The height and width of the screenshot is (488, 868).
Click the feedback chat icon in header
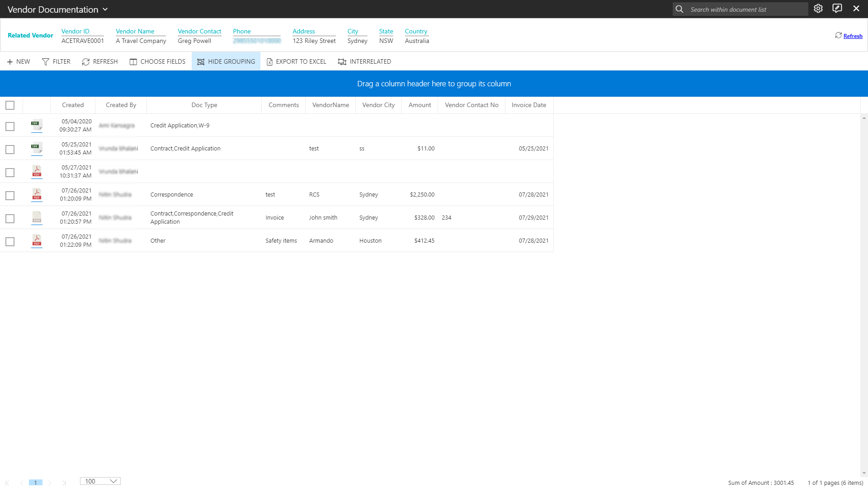pos(837,9)
